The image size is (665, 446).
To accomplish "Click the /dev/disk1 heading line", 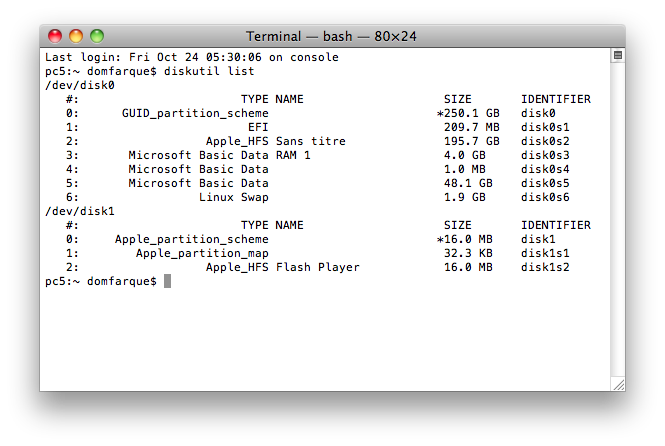I will coord(80,211).
